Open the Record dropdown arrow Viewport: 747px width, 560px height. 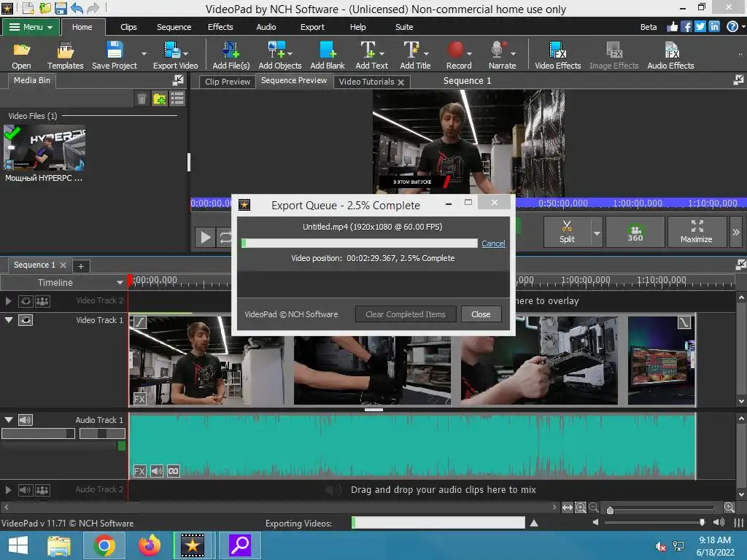469,54
